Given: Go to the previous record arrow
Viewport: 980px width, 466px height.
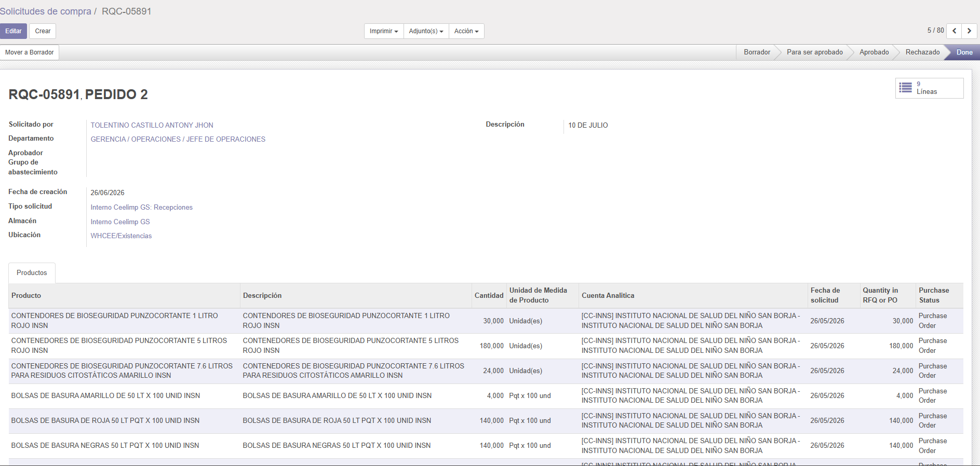Looking at the screenshot, I should point(954,31).
